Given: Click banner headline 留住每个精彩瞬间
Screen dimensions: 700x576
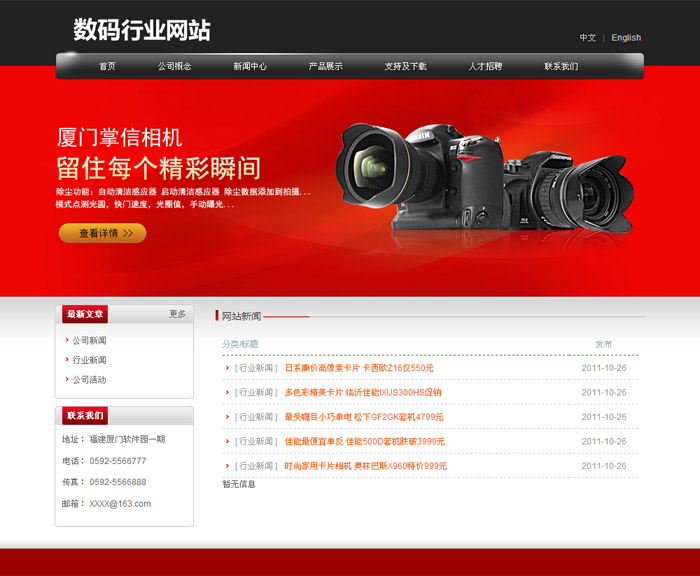Looking at the screenshot, I should [158, 168].
